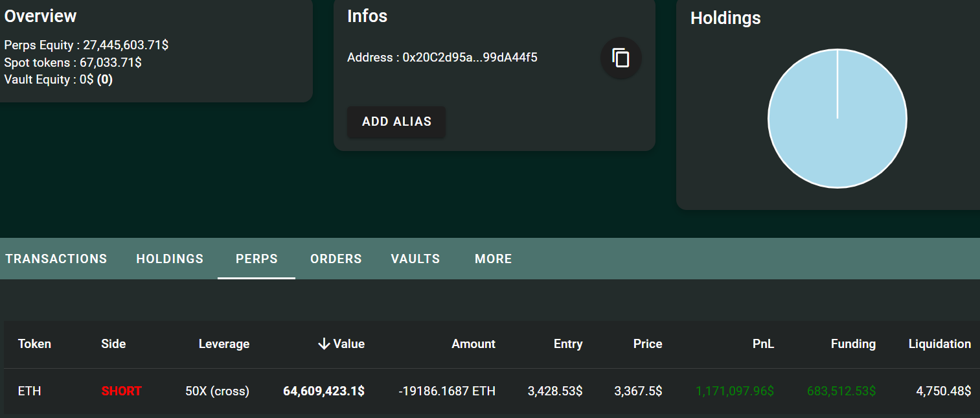This screenshot has width=980, height=418.
Task: Sort table by Token column header
Action: pyautogui.click(x=34, y=344)
